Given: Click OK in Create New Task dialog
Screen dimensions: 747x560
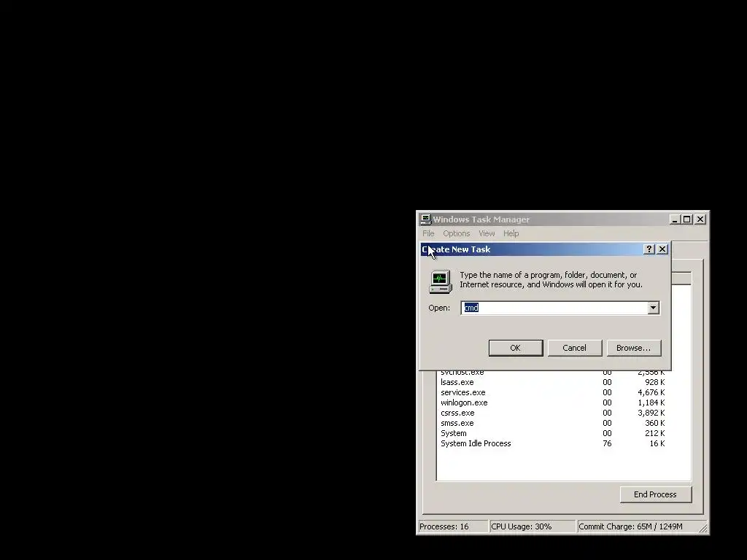Looking at the screenshot, I should click(x=516, y=348).
